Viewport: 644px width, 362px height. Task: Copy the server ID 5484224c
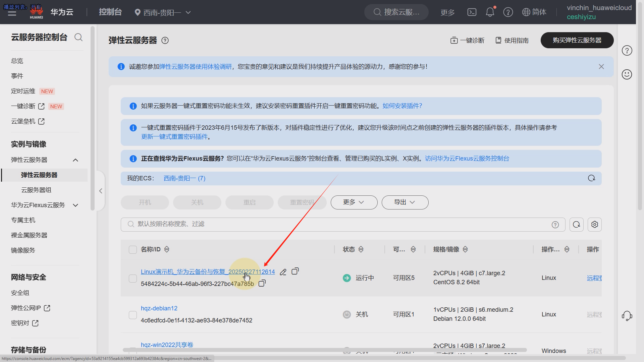click(262, 284)
